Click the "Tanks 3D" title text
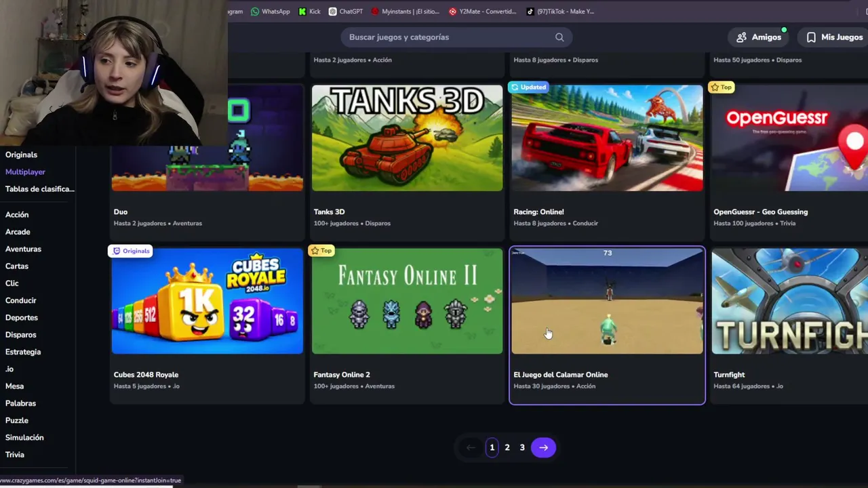The width and height of the screenshot is (868, 488). pos(329,212)
